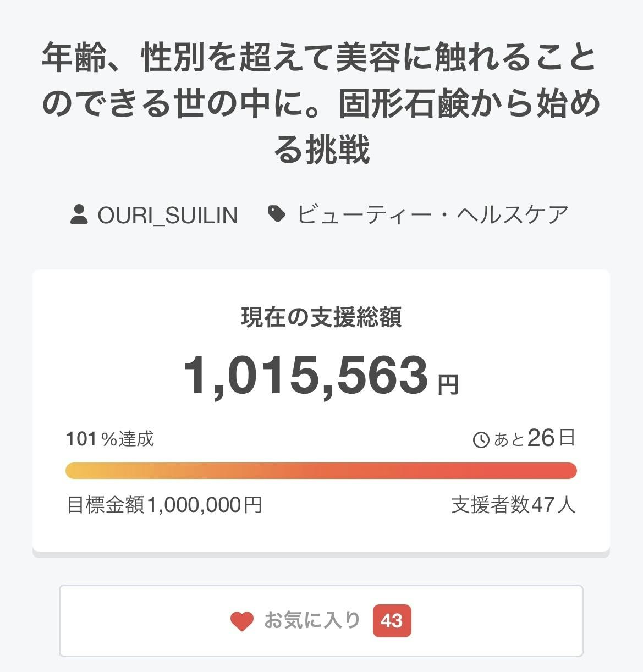The width and height of the screenshot is (643, 672).
Task: Click the user profile icon beside OURI_SUILIN
Action: (x=80, y=214)
